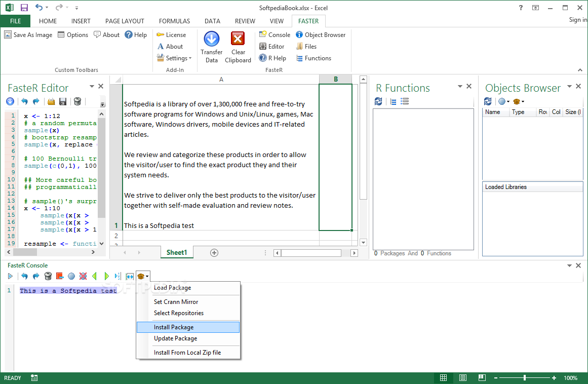Open FasteR Editor pane options arrow
Viewport: 588px width, 384px height.
coord(92,86)
